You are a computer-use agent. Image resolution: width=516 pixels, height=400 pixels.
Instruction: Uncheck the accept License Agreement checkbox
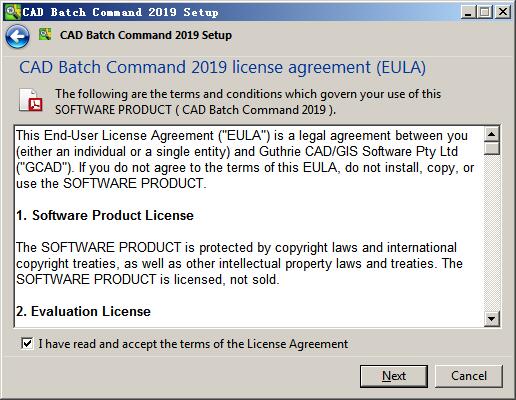tap(27, 343)
